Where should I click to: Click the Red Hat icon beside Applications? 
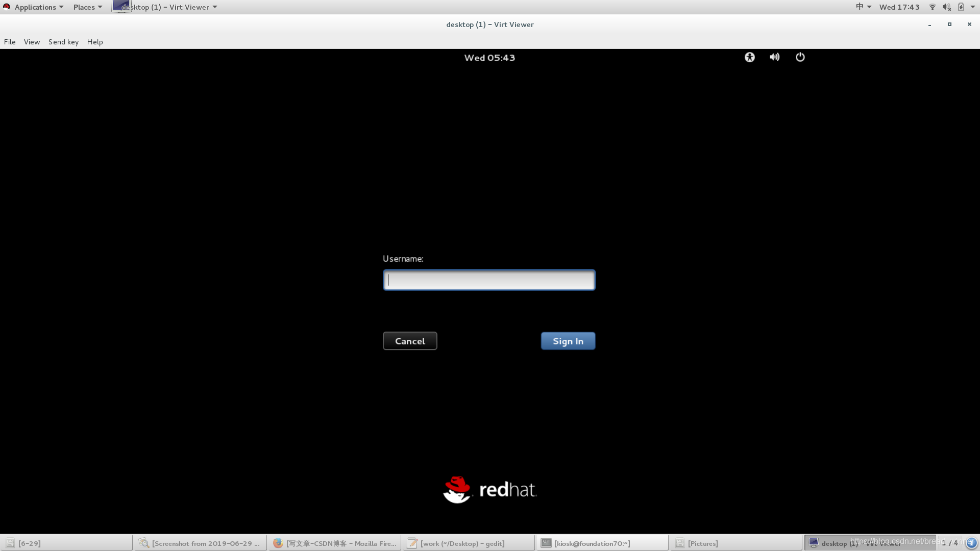point(7,7)
